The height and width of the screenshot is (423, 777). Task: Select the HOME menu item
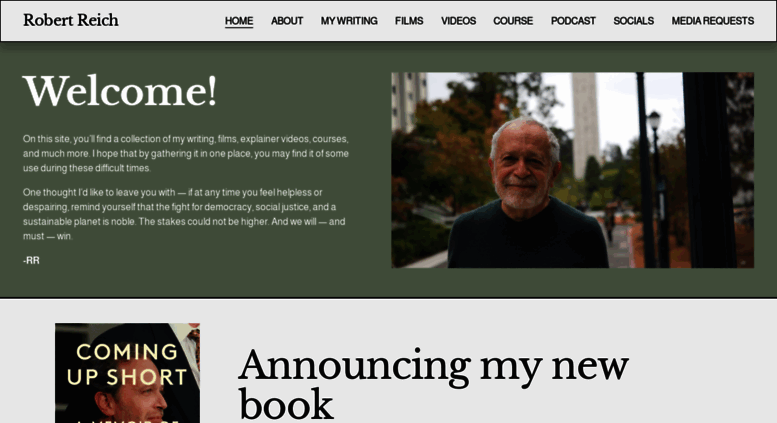[239, 21]
